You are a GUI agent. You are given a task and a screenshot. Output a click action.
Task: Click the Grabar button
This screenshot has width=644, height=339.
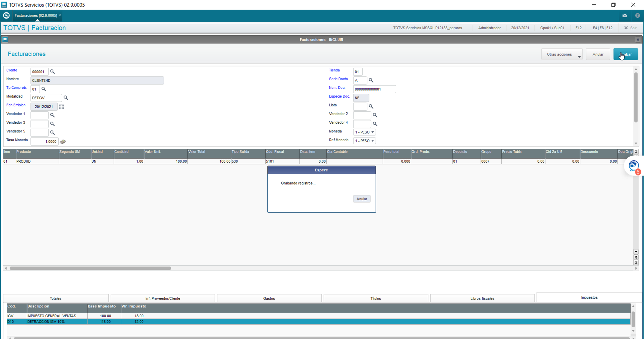[x=626, y=54]
